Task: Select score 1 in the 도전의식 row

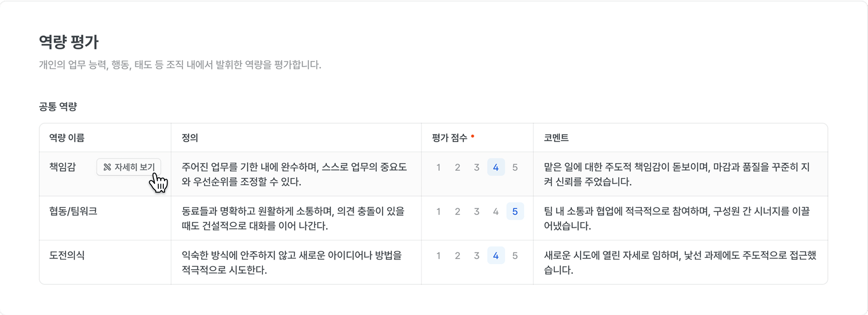Action: coord(438,256)
